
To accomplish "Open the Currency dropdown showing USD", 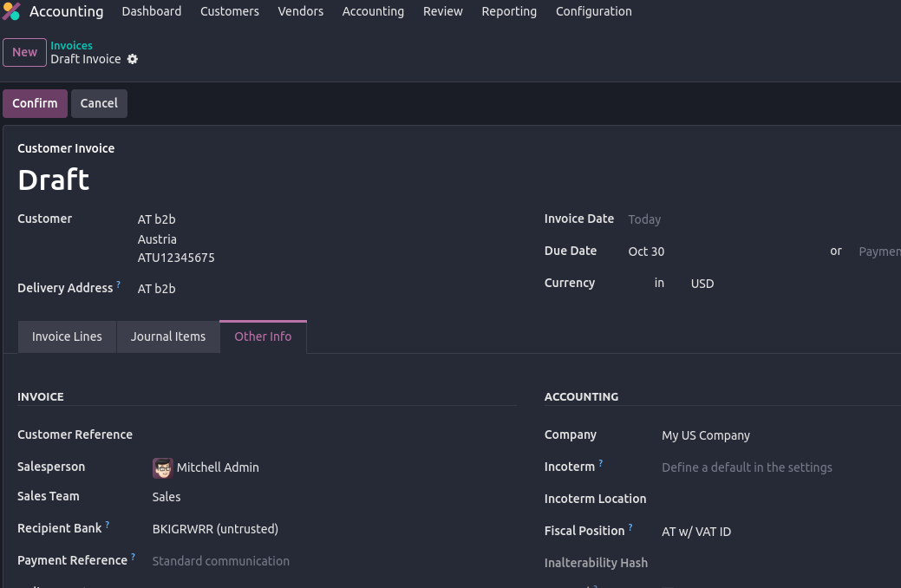I will (x=737, y=284).
